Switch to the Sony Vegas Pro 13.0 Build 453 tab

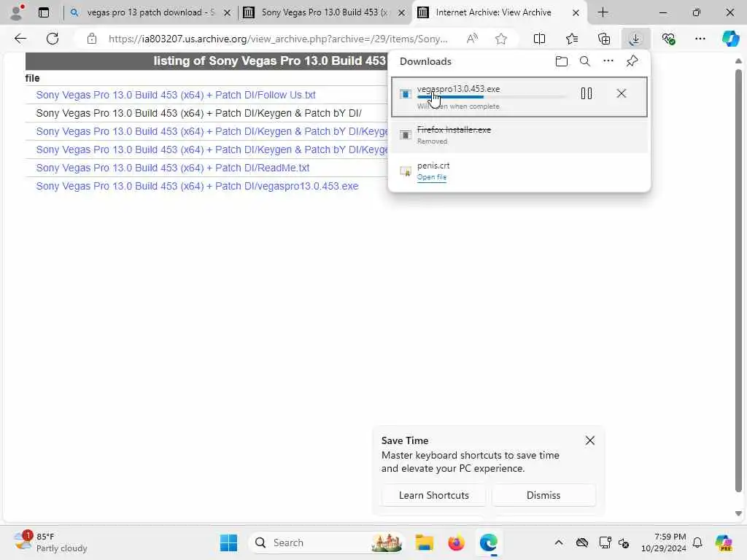pyautogui.click(x=324, y=12)
